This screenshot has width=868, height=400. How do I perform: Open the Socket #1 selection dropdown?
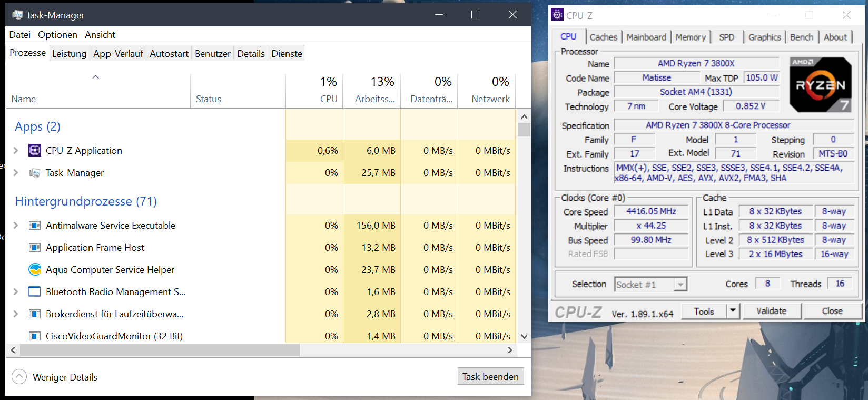point(680,285)
